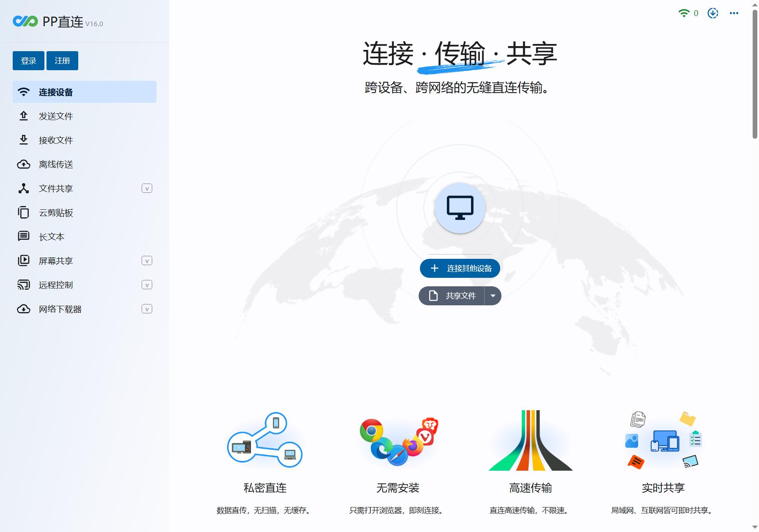The image size is (759, 532).
Task: Click the 高速传输 heading text
Action: pos(531,488)
